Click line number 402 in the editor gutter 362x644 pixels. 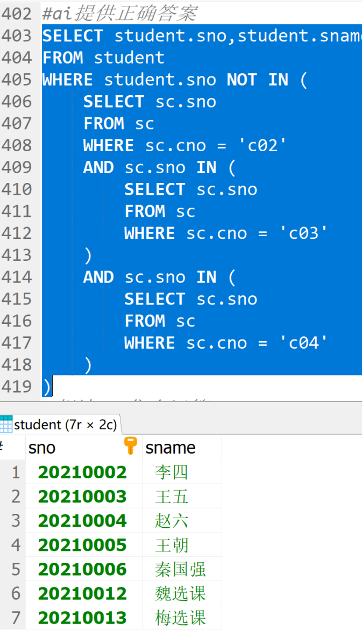(17, 14)
